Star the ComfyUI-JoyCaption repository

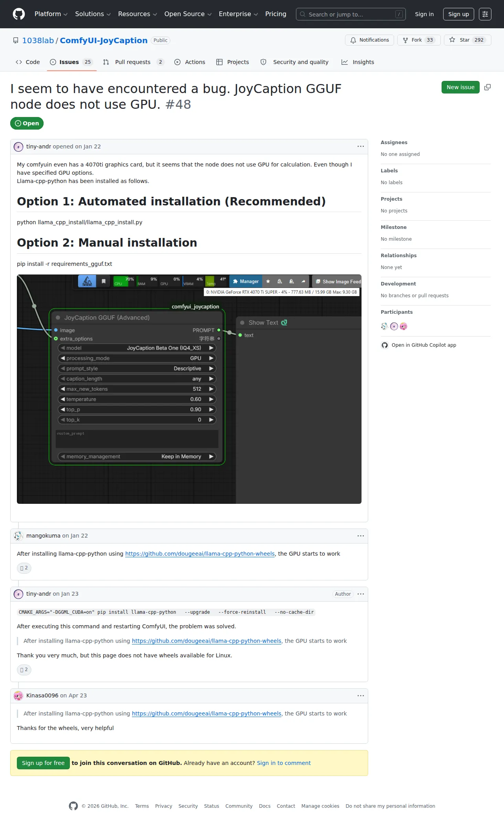[x=467, y=40]
